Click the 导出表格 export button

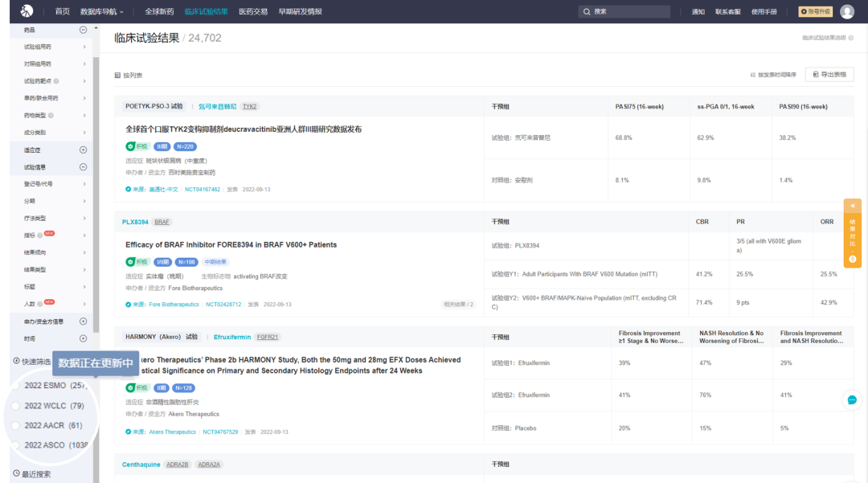(x=829, y=75)
